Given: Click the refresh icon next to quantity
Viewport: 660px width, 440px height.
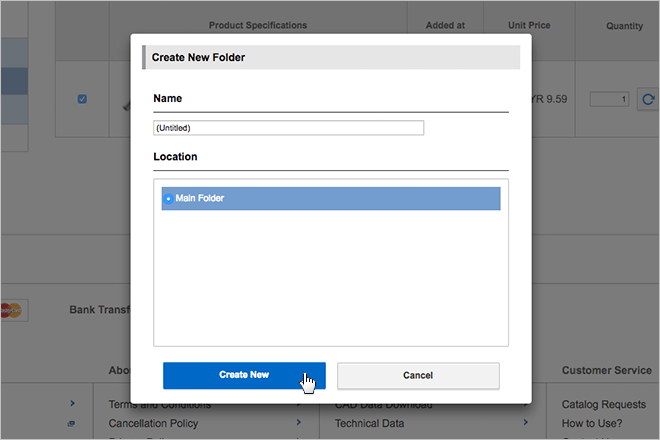Looking at the screenshot, I should (x=648, y=99).
